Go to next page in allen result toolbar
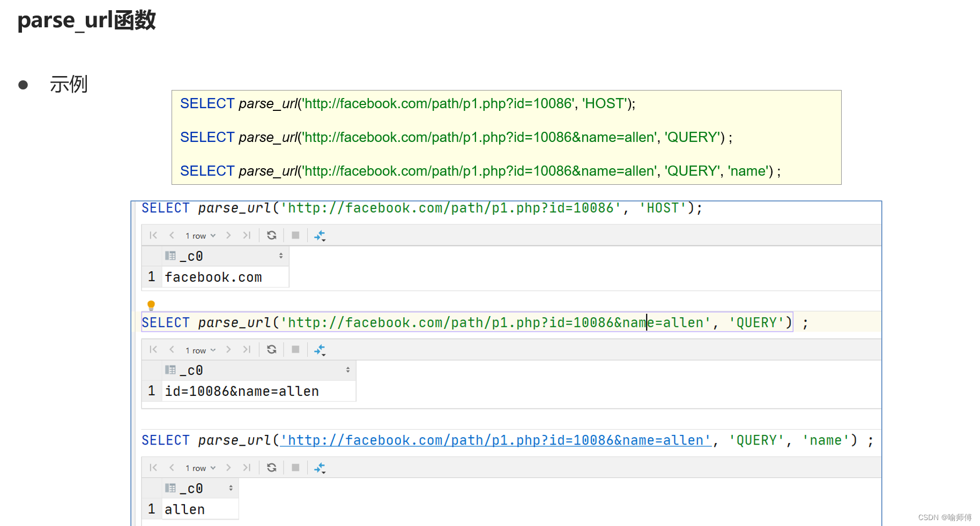 coord(228,468)
